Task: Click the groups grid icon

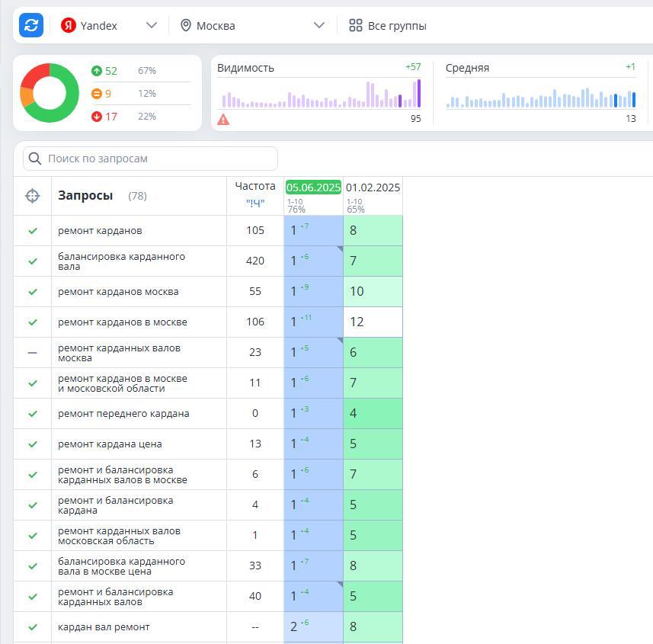Action: tap(355, 25)
